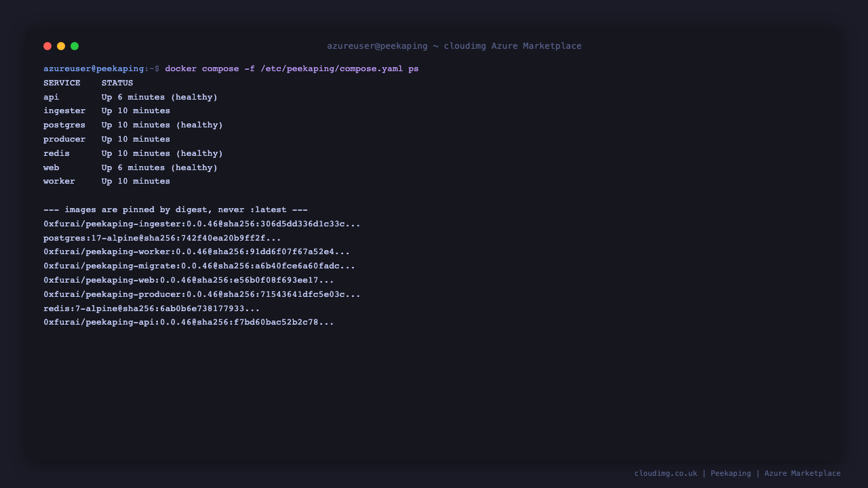868x488 pixels.
Task: Click the cloudimg.co.uk footer text
Action: (x=665, y=473)
